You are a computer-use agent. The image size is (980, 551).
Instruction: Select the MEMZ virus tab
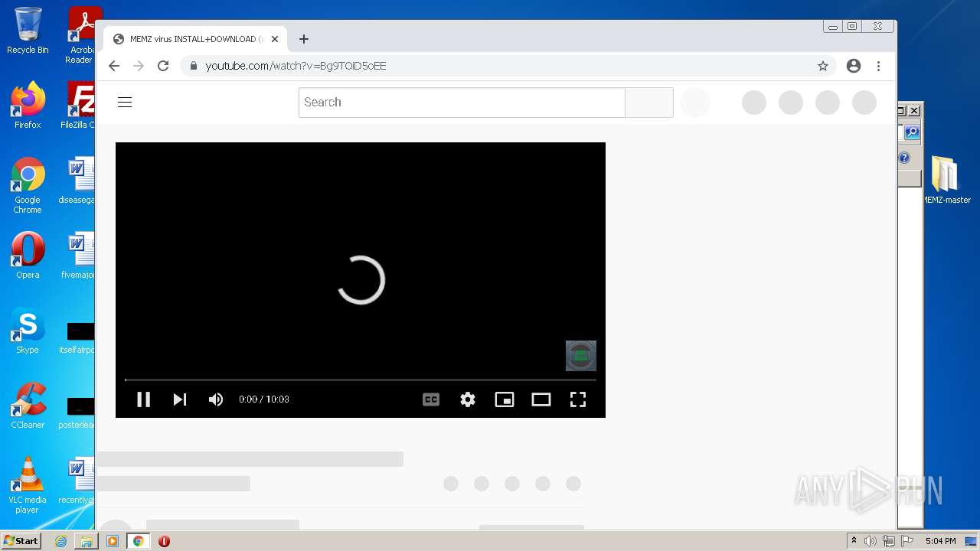pos(195,39)
